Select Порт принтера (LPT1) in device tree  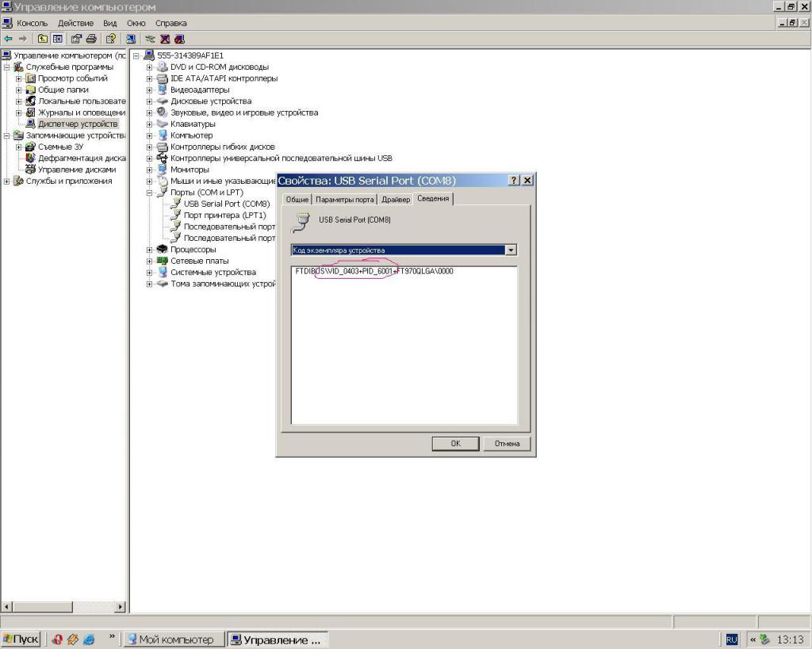(224, 216)
